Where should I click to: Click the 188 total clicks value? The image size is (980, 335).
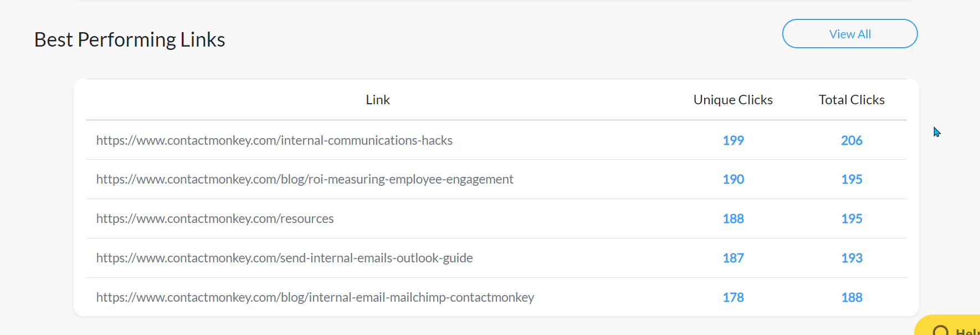[x=851, y=297]
